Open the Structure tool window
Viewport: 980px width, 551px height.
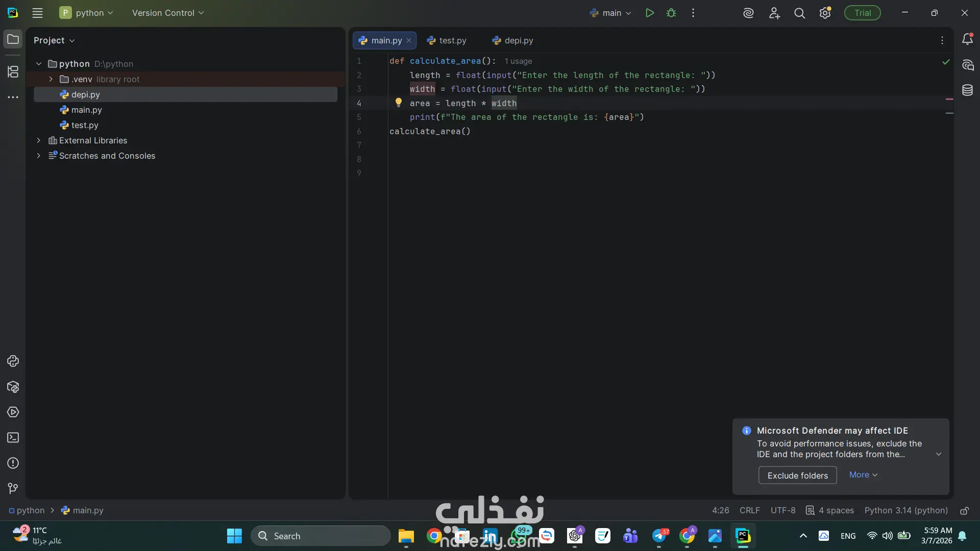(13, 72)
